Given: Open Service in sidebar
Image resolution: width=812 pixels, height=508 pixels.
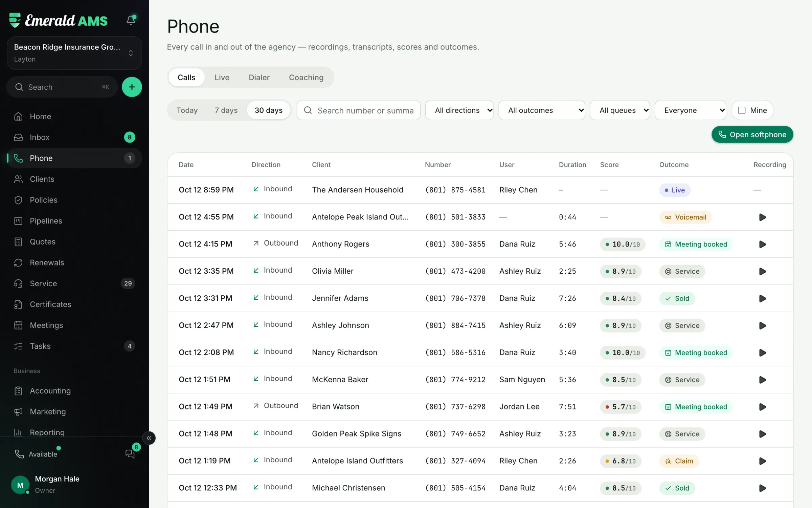Looking at the screenshot, I should click(x=74, y=283).
